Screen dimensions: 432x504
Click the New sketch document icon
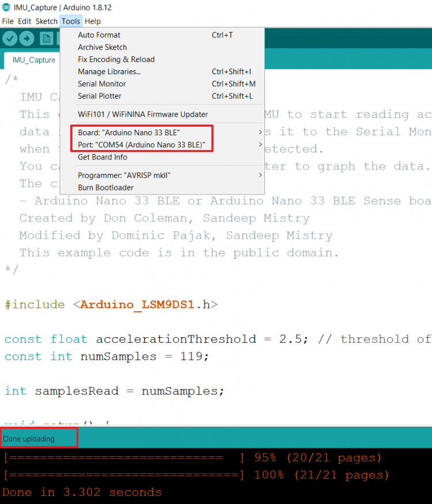[46, 39]
